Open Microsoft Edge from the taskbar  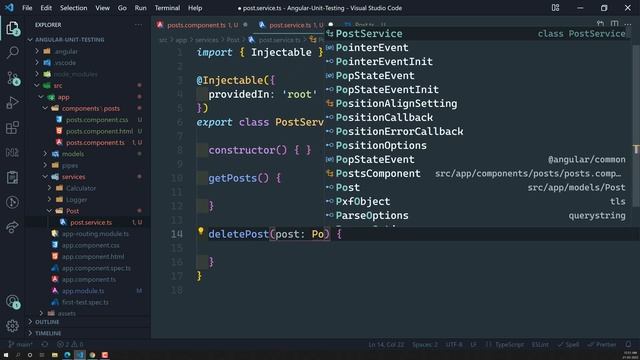click(67, 355)
